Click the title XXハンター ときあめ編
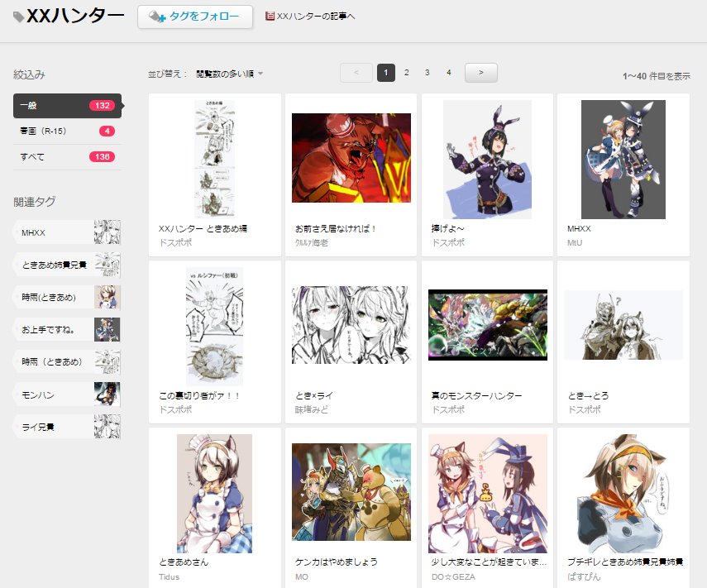This screenshot has width=707, height=588. point(203,228)
